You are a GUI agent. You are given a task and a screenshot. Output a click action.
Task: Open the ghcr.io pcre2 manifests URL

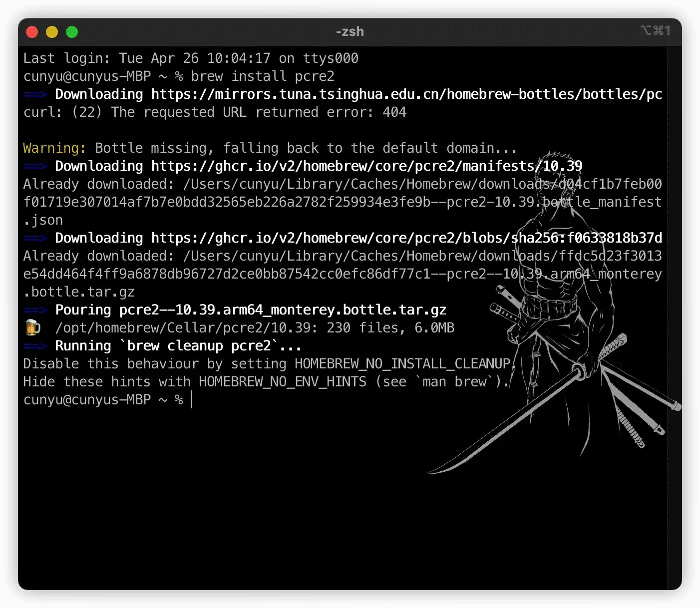click(x=366, y=166)
